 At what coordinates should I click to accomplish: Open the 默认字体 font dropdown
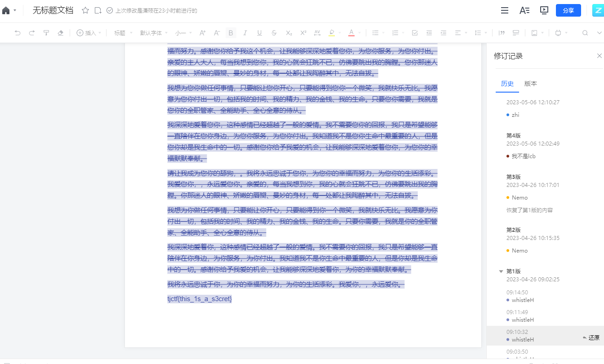pos(154,33)
